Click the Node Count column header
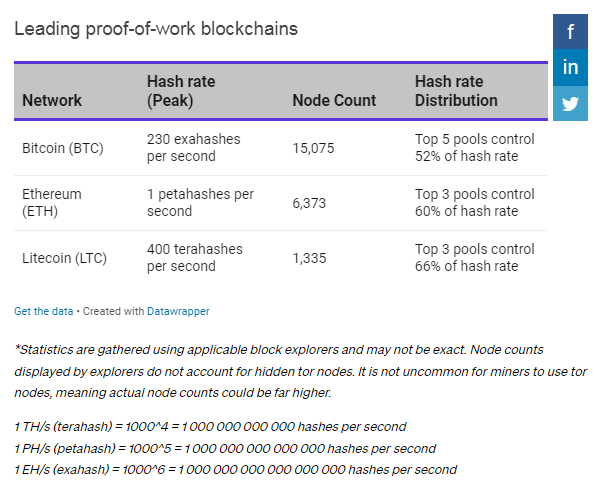598x490 pixels. point(334,100)
